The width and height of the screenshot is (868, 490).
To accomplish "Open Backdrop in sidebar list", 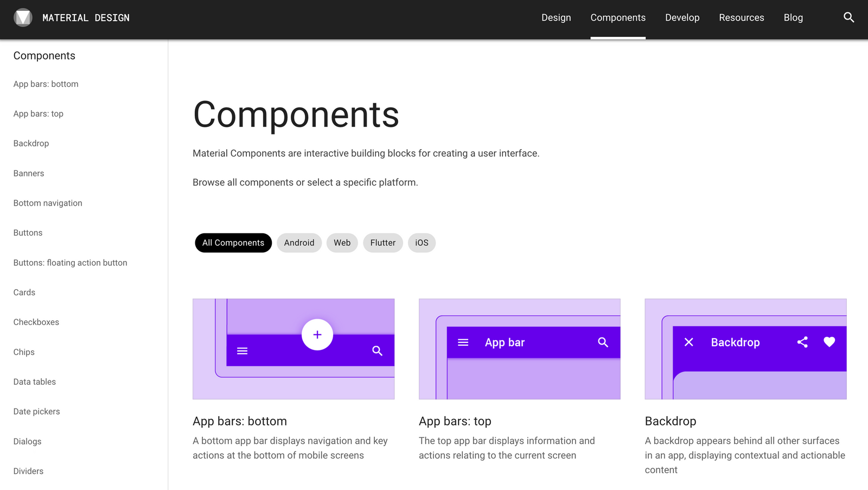I will click(31, 143).
